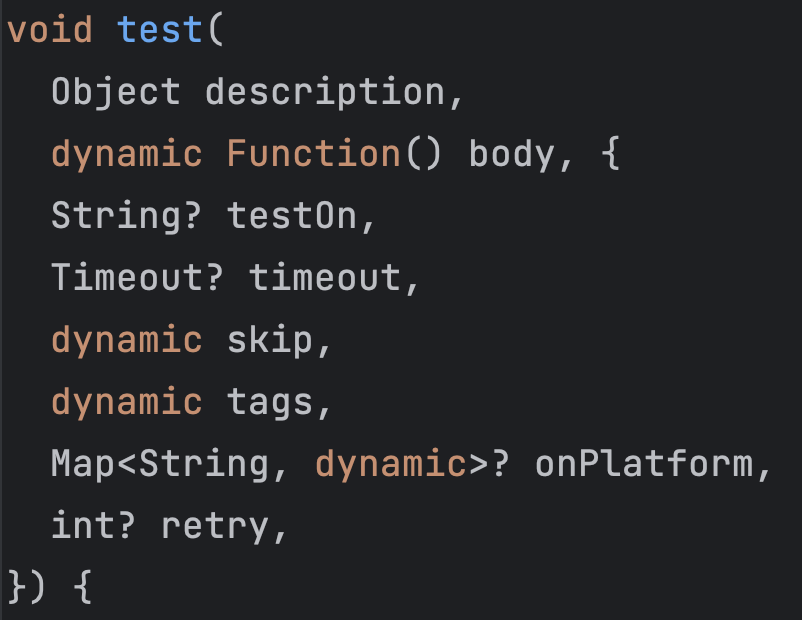Click the dynamic keyword before Function
The height and width of the screenshot is (620, 802).
127,154
